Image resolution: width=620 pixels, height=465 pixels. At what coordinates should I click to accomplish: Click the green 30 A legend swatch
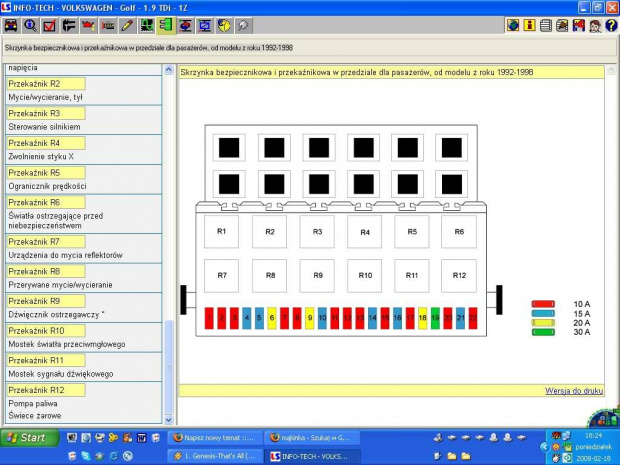543,332
